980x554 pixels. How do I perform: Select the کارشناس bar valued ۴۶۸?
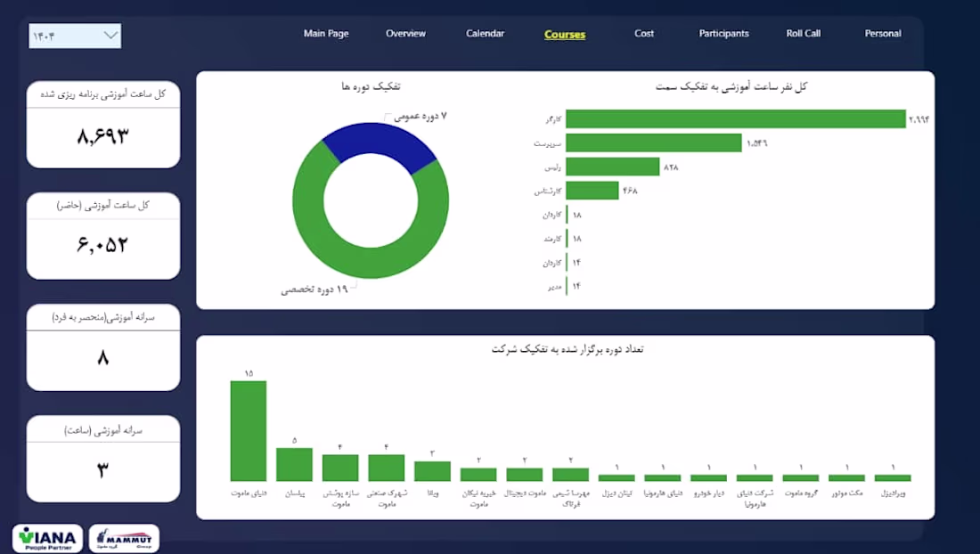[592, 191]
